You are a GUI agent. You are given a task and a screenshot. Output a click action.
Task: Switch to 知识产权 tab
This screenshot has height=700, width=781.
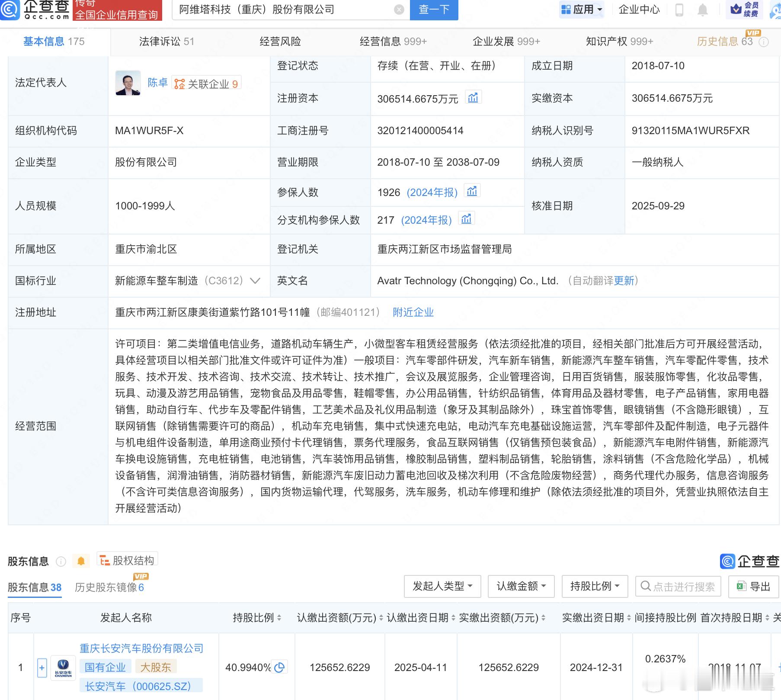[x=619, y=42]
